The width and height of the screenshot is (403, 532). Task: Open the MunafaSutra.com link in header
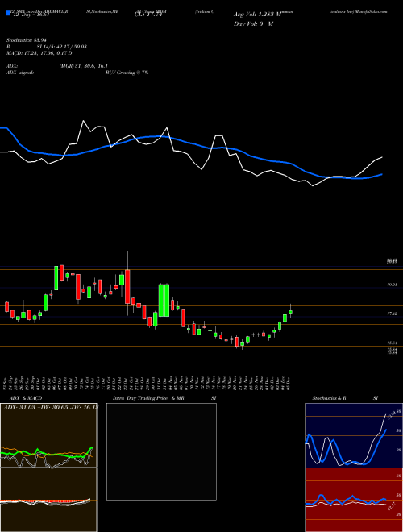pos(371,11)
